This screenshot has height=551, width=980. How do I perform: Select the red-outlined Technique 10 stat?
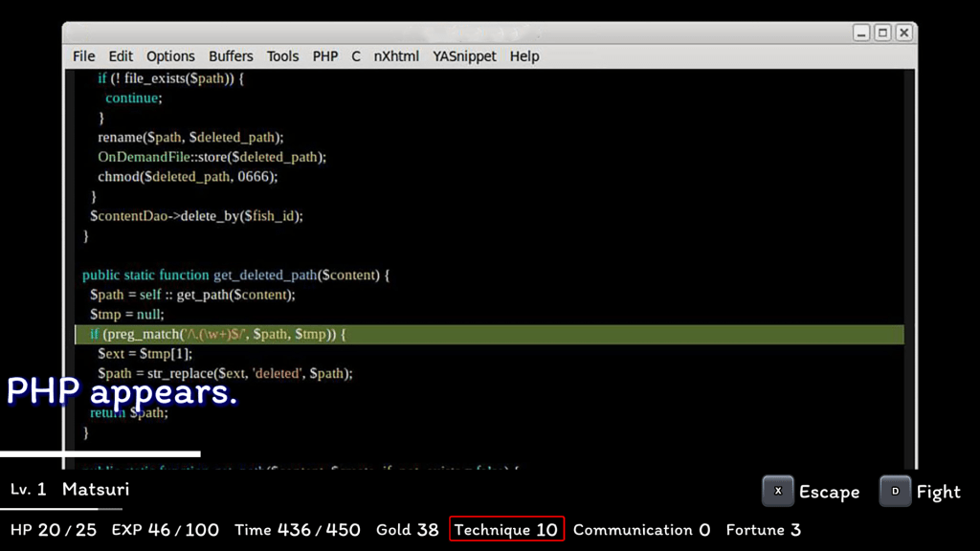506,529
